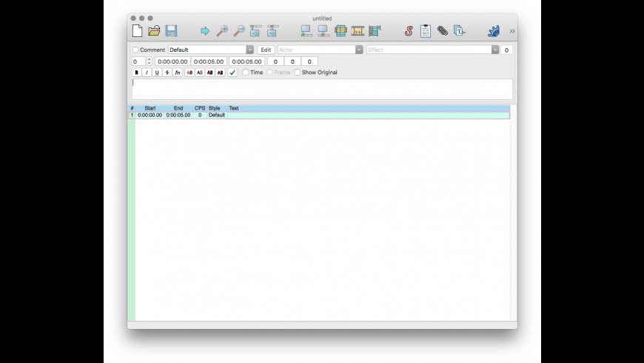Show hidden toolbar items chevron

(512, 31)
